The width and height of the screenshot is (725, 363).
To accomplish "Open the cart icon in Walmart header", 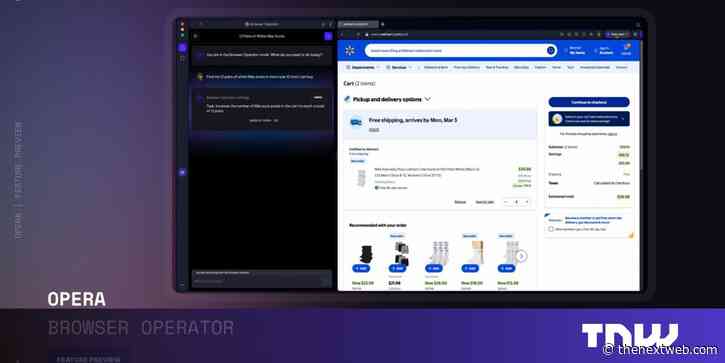I will coord(626,49).
